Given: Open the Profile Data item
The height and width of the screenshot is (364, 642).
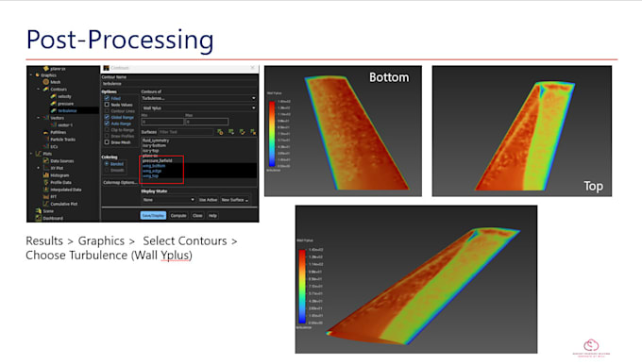Looking at the screenshot, I should coord(60,182).
